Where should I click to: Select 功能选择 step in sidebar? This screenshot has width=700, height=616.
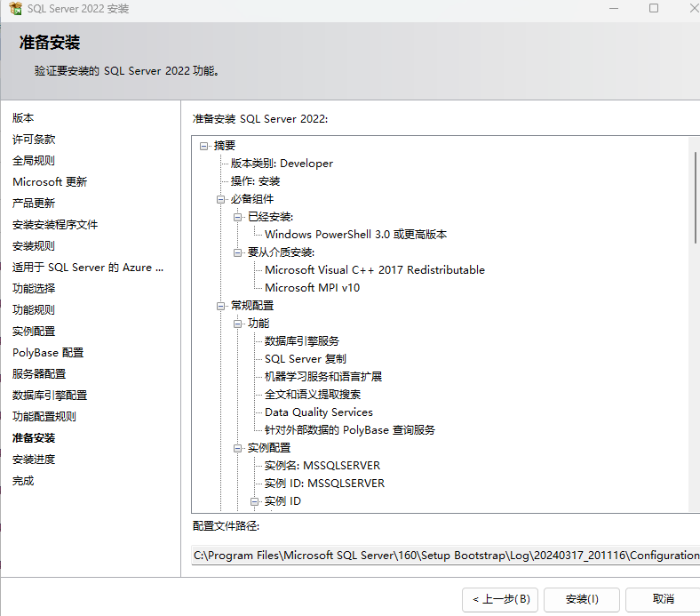(x=34, y=289)
